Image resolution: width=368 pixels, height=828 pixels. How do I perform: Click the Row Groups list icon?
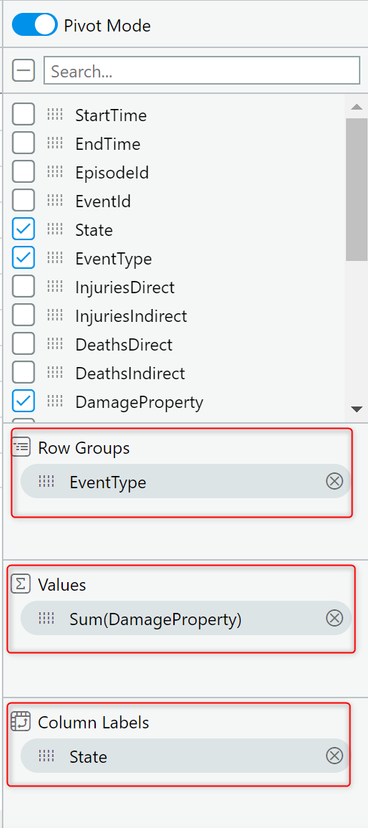tap(21, 447)
